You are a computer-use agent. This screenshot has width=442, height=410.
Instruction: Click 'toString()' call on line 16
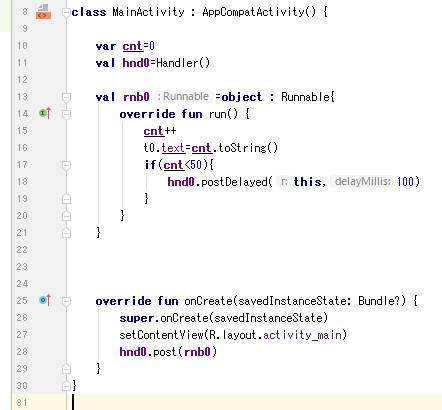point(248,148)
